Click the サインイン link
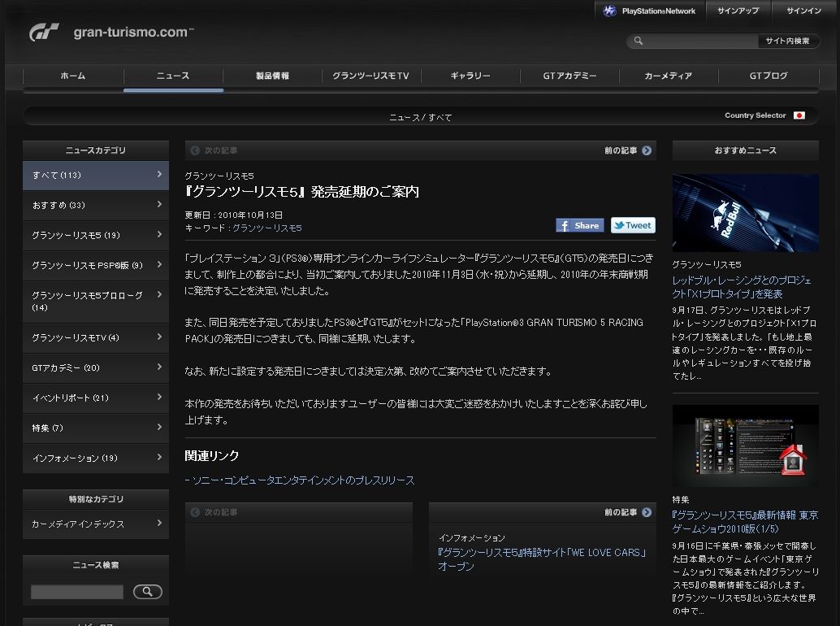 pos(803,11)
